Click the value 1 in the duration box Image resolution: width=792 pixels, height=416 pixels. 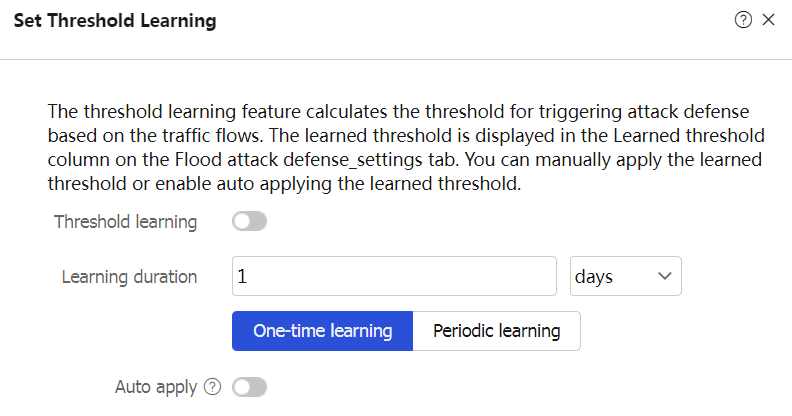point(242,276)
